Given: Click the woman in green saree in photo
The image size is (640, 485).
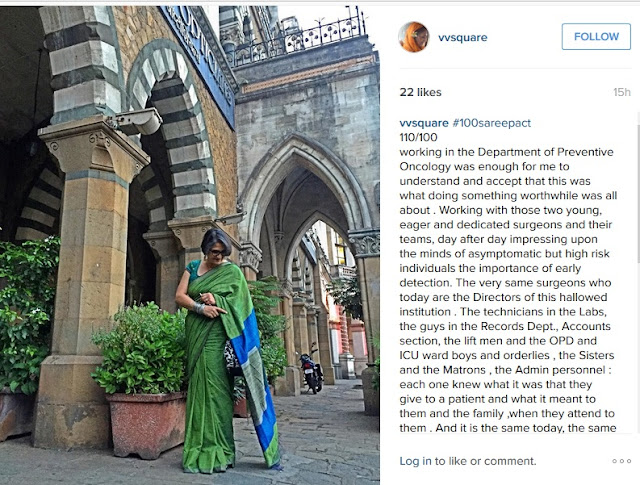Looking at the screenshot, I should point(225,351).
